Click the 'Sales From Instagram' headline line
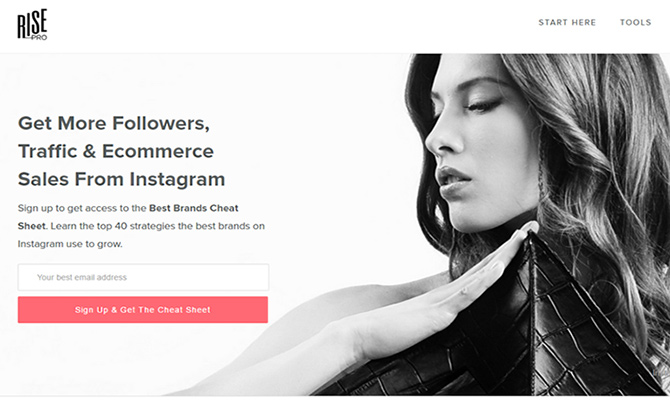 click(121, 179)
